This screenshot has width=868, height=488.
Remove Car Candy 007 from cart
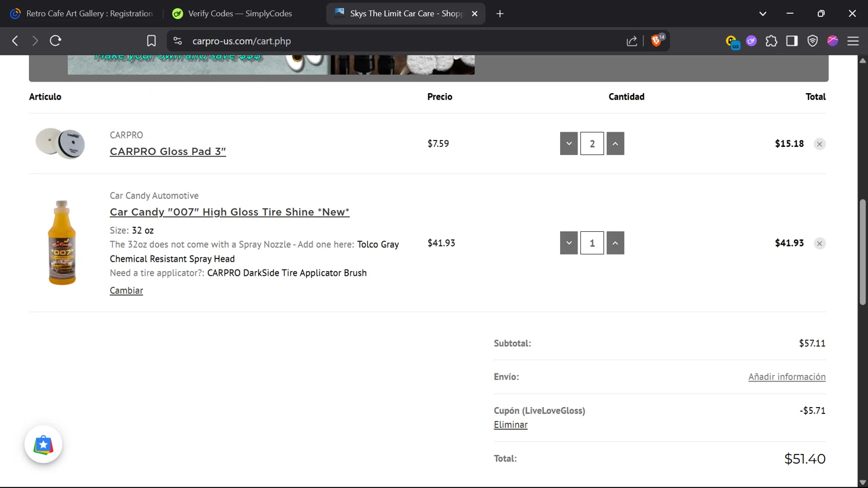coord(819,243)
